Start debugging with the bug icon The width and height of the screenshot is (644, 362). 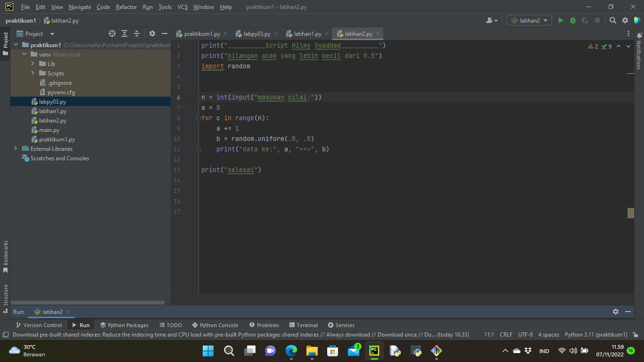(x=572, y=21)
